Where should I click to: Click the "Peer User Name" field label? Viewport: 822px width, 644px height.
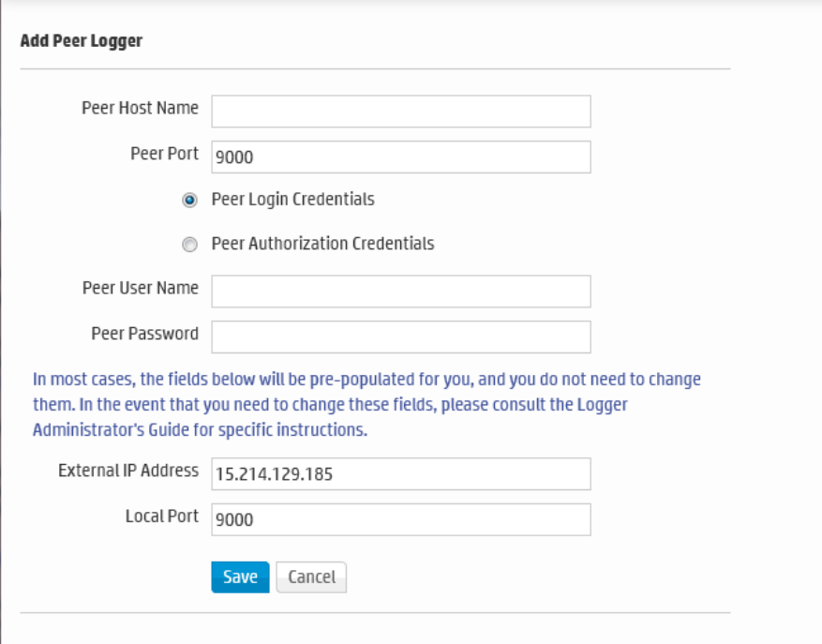(140, 288)
